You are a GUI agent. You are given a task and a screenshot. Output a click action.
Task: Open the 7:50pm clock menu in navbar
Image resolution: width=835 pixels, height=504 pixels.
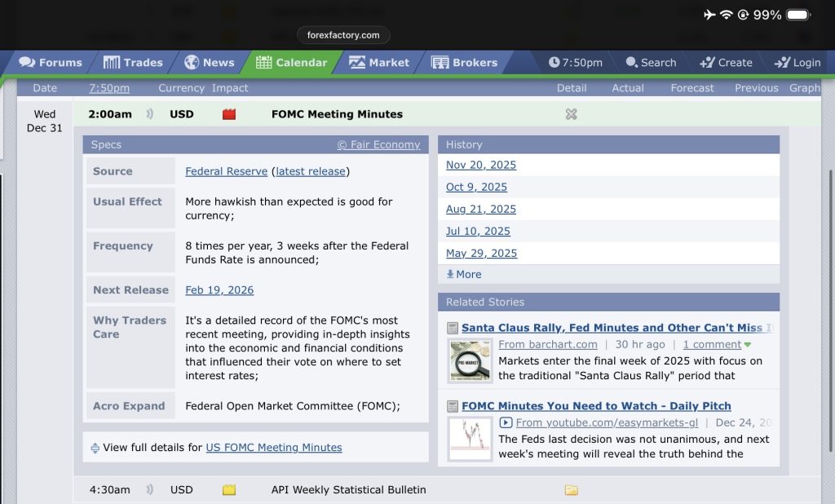click(576, 63)
